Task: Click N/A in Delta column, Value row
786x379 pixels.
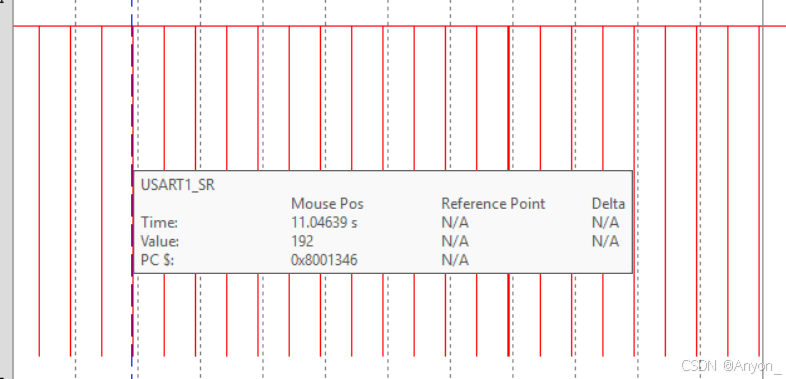Action: tap(605, 242)
